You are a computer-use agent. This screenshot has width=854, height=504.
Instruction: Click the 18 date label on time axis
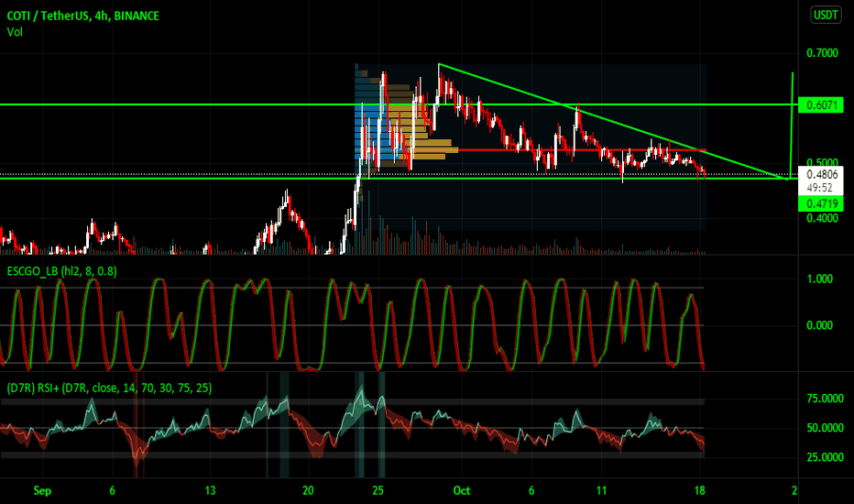click(x=700, y=491)
